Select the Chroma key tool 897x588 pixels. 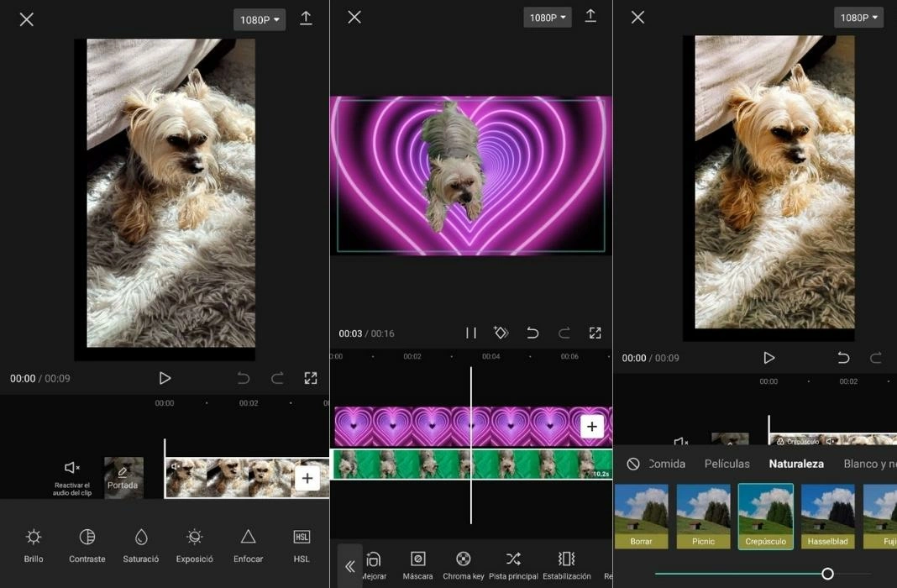click(463, 564)
